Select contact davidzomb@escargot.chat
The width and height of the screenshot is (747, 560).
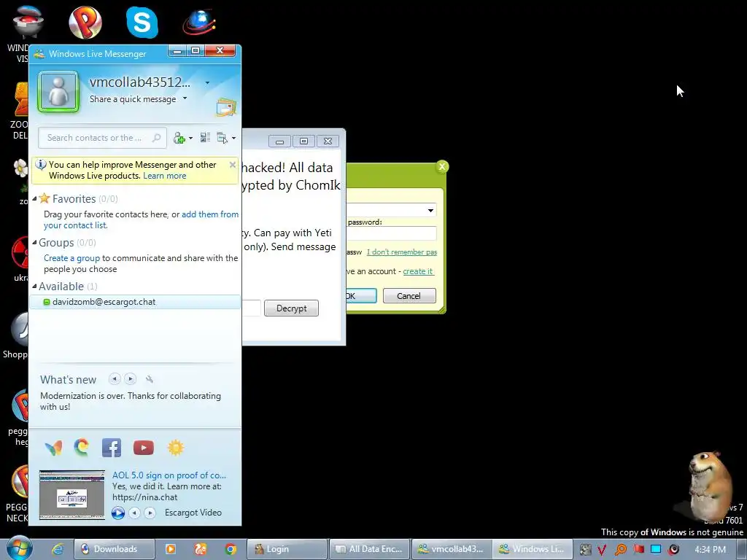pyautogui.click(x=135, y=302)
